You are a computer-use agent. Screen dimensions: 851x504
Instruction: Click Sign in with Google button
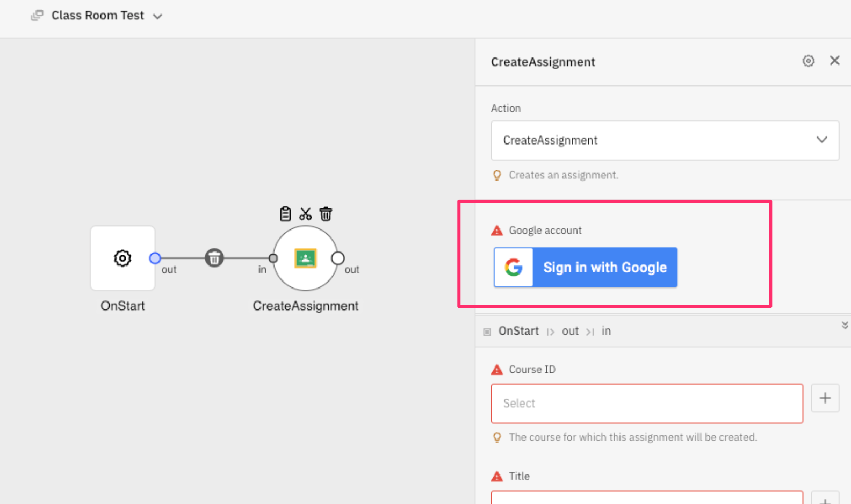pos(586,267)
